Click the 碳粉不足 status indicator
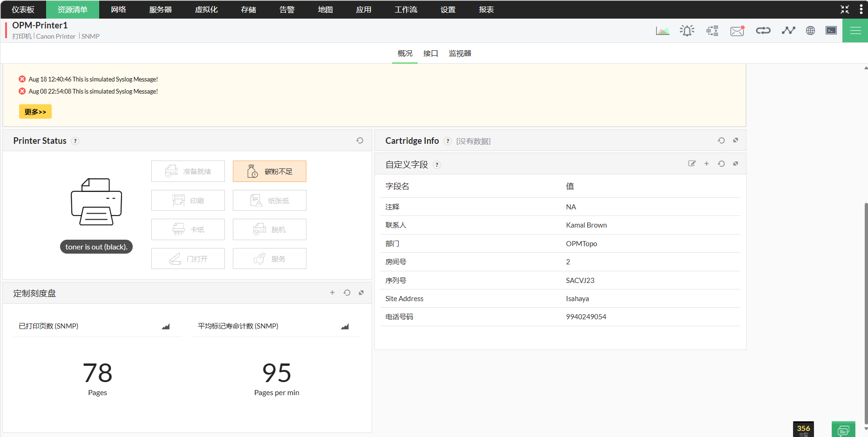 point(269,171)
